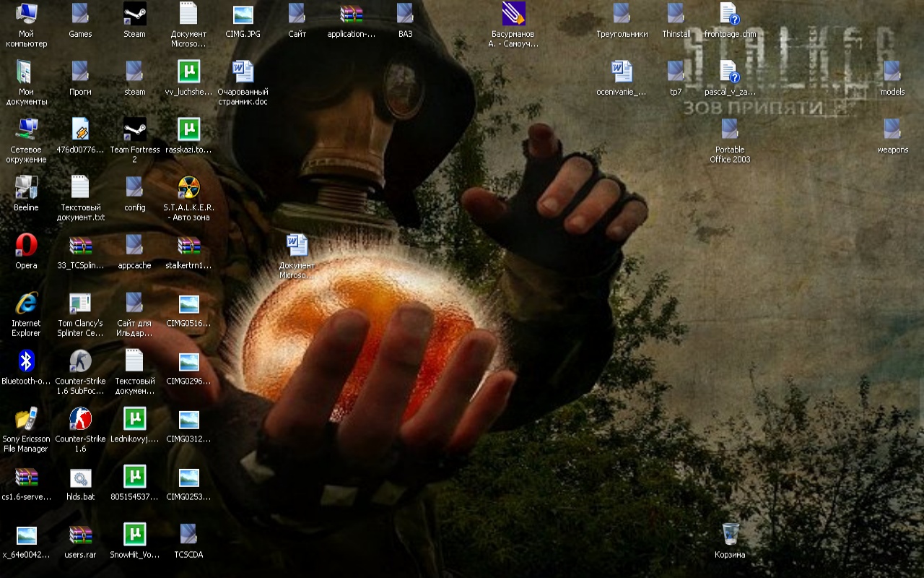
Task: Open the Internet Explorer icon
Action: pyautogui.click(x=27, y=302)
